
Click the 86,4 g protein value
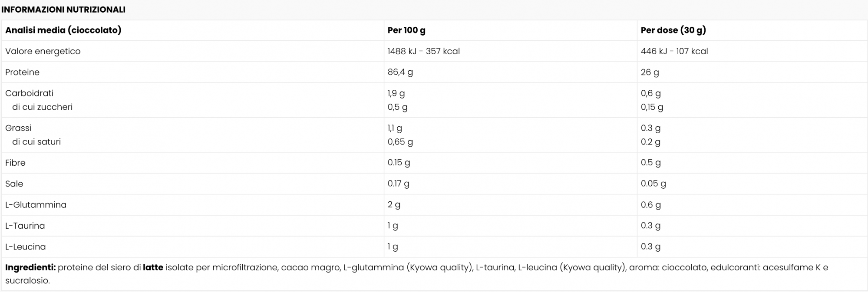[400, 72]
